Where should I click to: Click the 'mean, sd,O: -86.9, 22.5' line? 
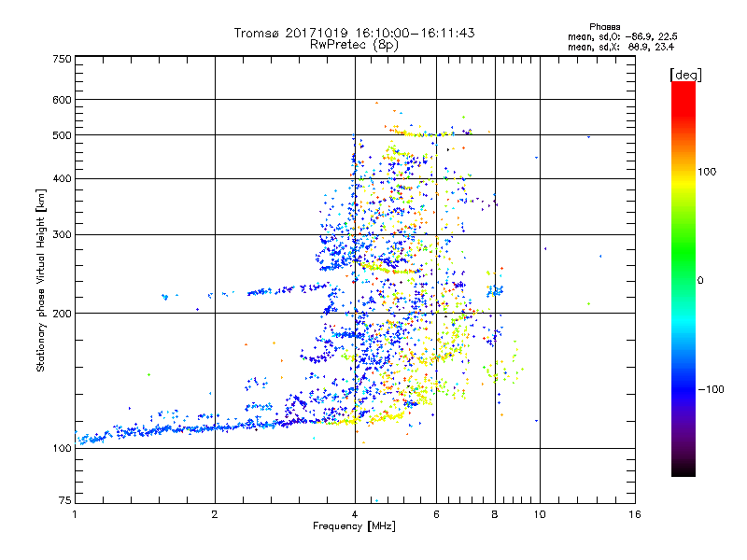tap(622, 36)
